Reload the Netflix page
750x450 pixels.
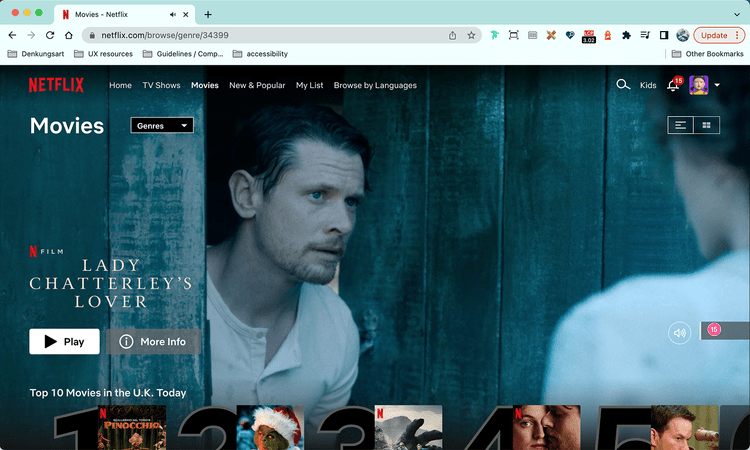click(50, 35)
